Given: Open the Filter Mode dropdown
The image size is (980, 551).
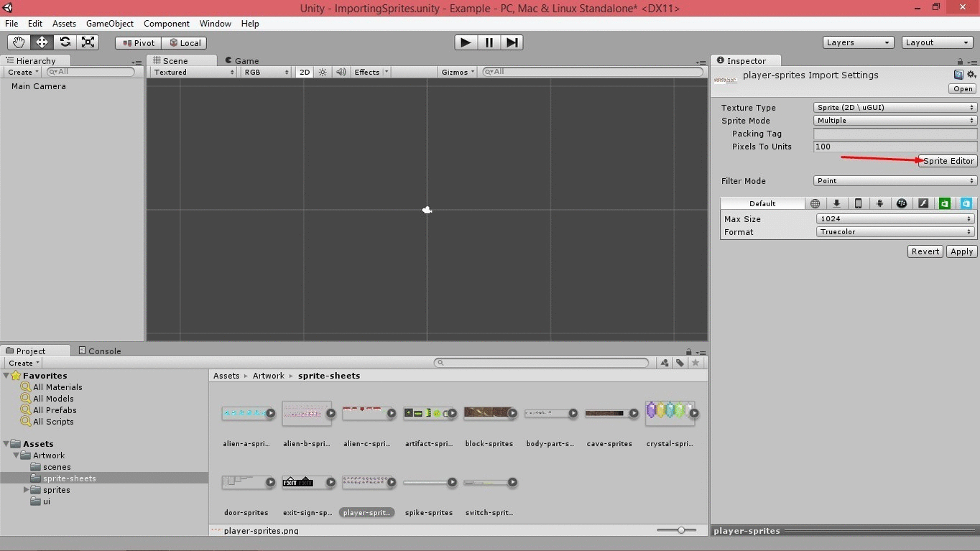Looking at the screenshot, I should [x=895, y=181].
